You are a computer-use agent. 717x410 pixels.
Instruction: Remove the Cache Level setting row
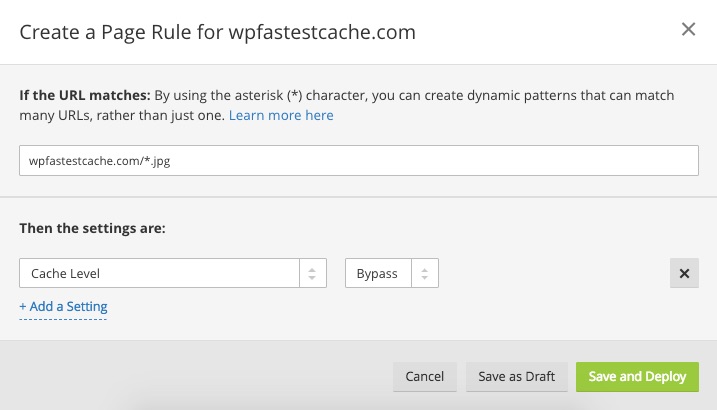coord(684,273)
